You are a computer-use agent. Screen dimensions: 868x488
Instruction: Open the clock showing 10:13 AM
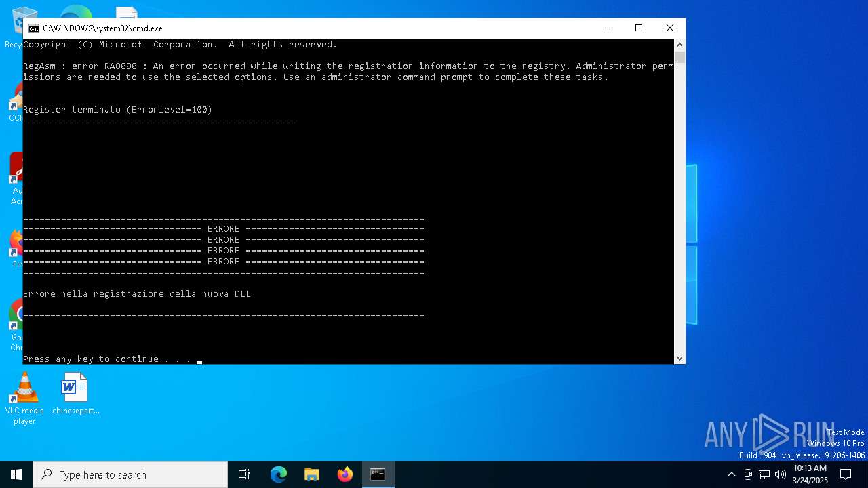810,474
